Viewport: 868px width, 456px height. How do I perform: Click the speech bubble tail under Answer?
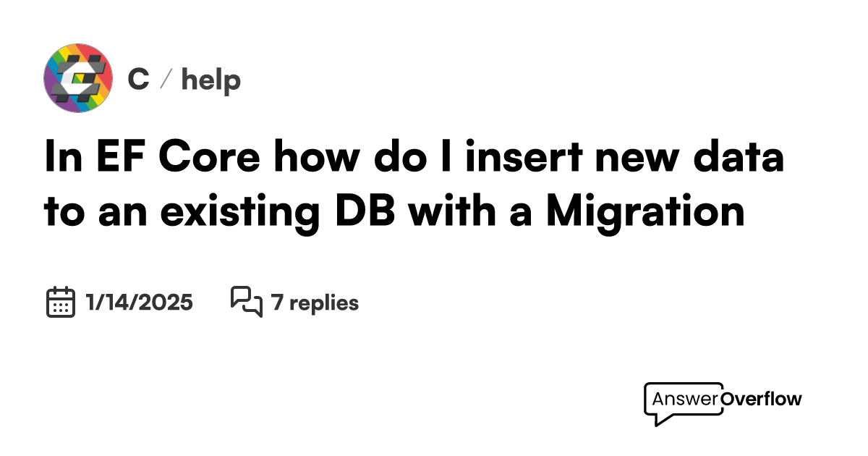click(658, 418)
